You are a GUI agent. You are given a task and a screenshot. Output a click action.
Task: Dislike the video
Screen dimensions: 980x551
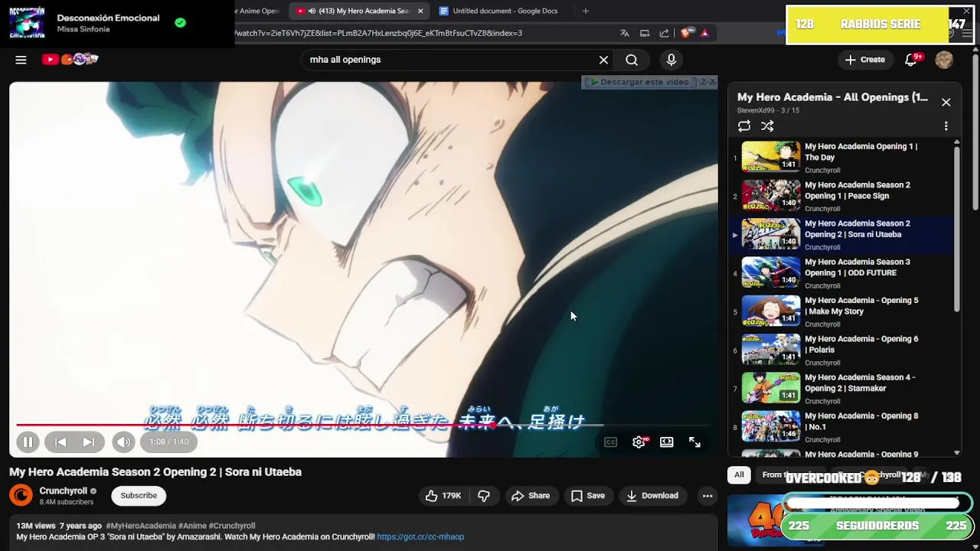point(484,496)
